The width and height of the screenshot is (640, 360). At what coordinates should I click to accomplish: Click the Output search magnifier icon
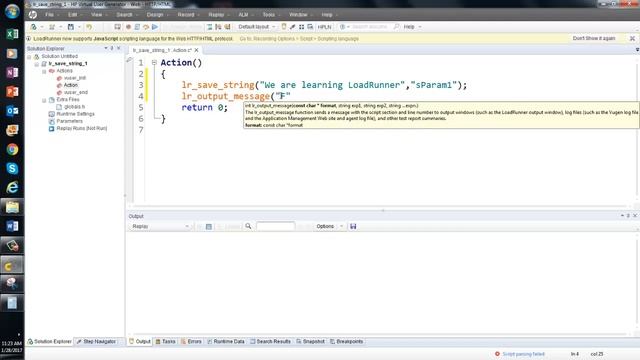tap(248, 227)
